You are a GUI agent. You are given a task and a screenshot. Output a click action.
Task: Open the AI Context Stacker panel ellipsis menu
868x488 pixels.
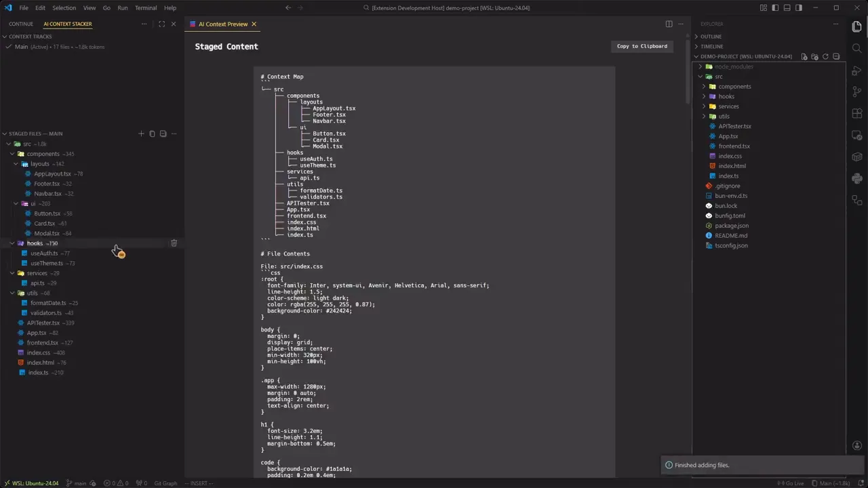click(x=144, y=24)
